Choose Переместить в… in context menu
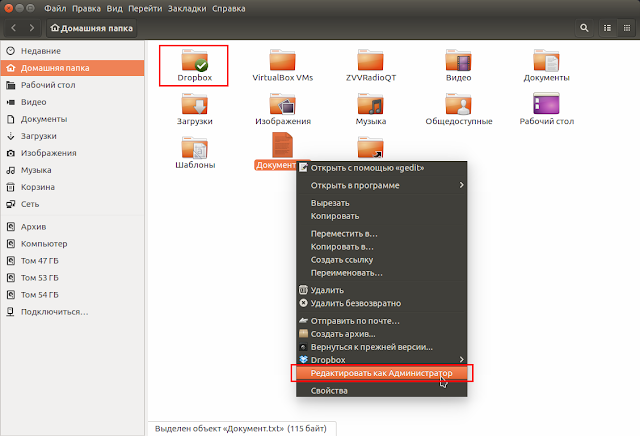The height and width of the screenshot is (436, 640). click(x=382, y=234)
